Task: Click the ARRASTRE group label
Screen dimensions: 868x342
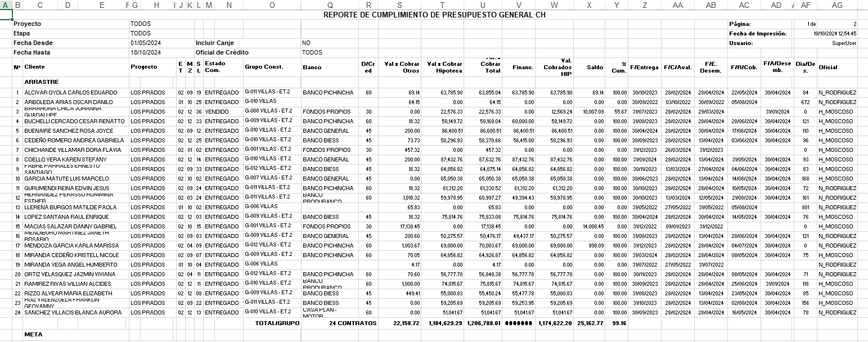Action: pos(41,82)
